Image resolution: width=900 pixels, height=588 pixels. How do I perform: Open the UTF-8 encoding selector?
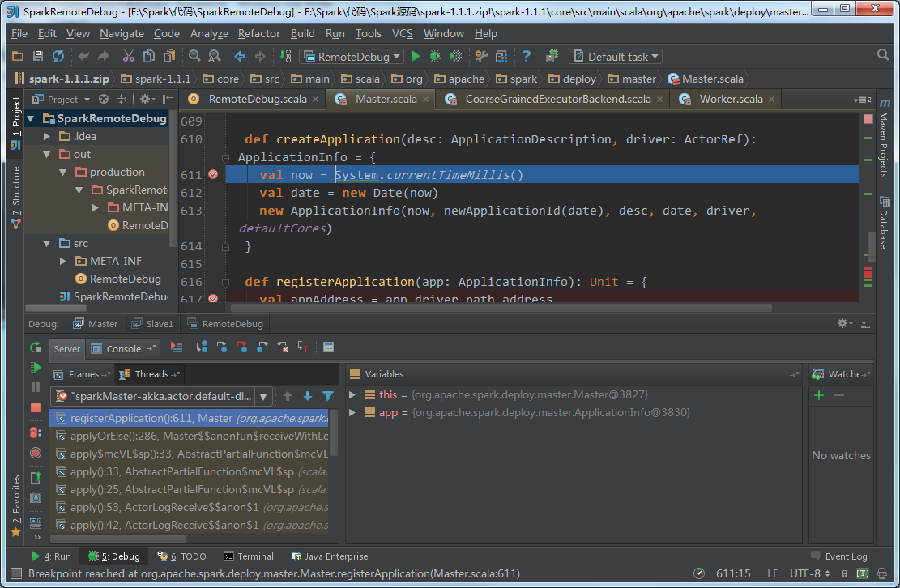point(810,573)
